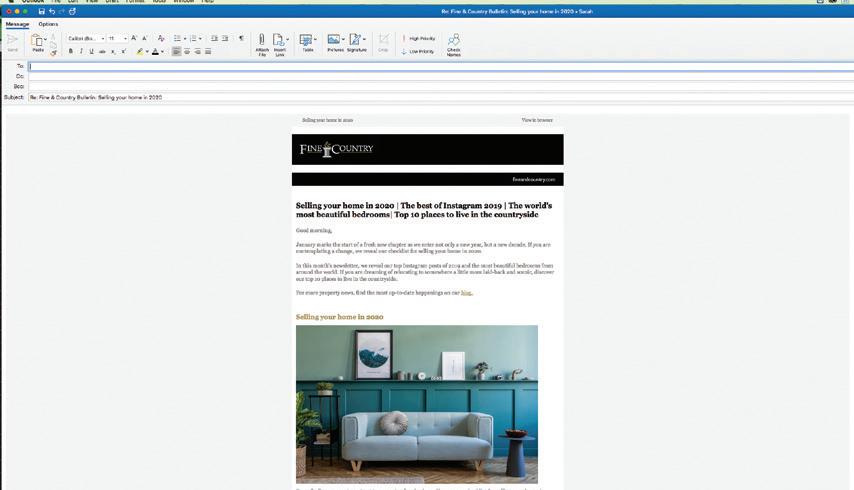Screen dimensions: 854x490
Task: Apply numbered list formatting
Action: (193, 38)
